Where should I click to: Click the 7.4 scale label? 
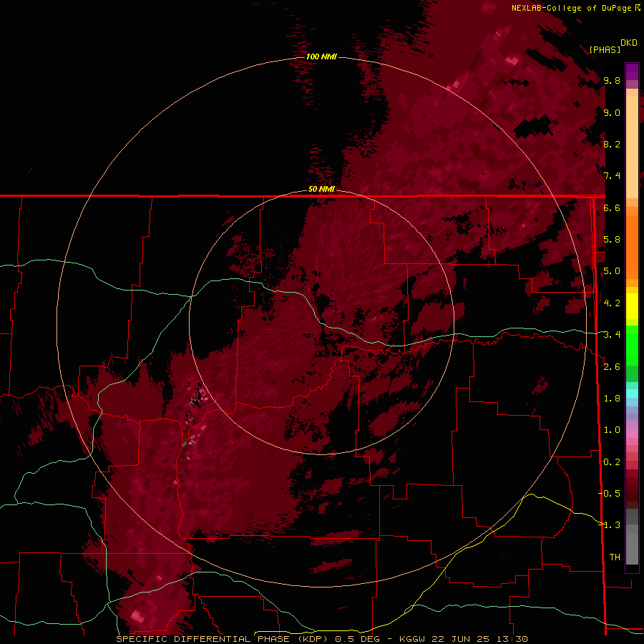coord(612,176)
